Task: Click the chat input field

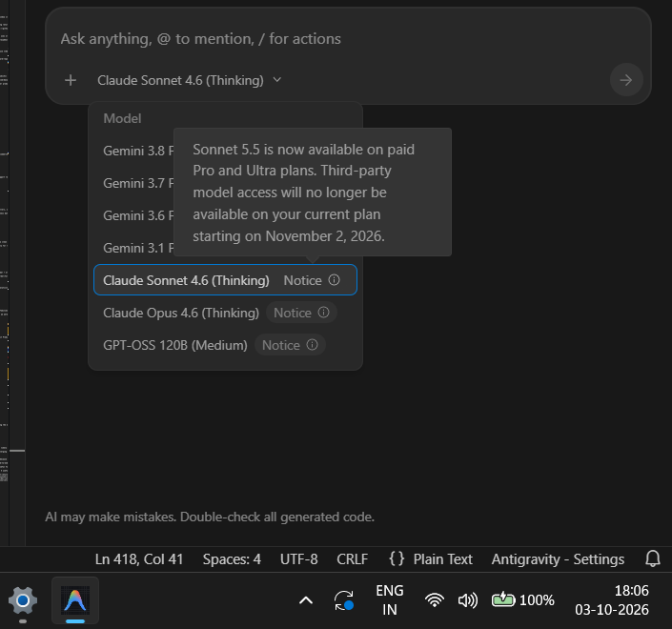Action: (x=348, y=39)
